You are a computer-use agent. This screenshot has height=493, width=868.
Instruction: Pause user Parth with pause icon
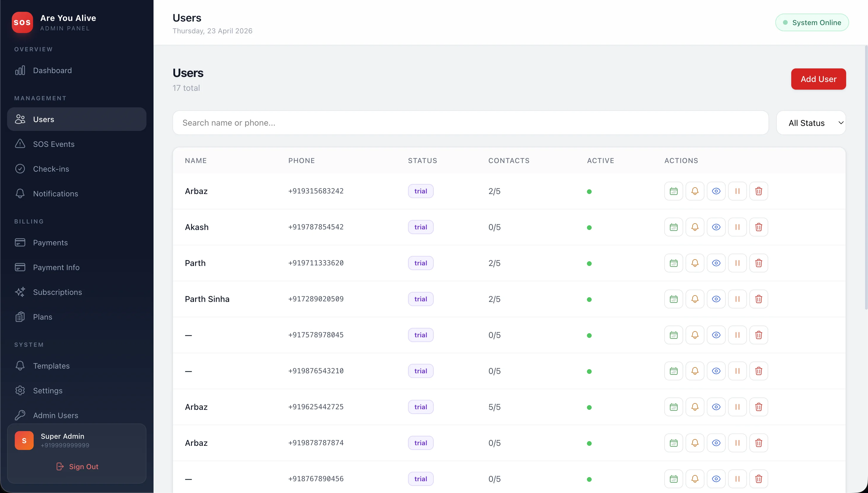pos(737,263)
